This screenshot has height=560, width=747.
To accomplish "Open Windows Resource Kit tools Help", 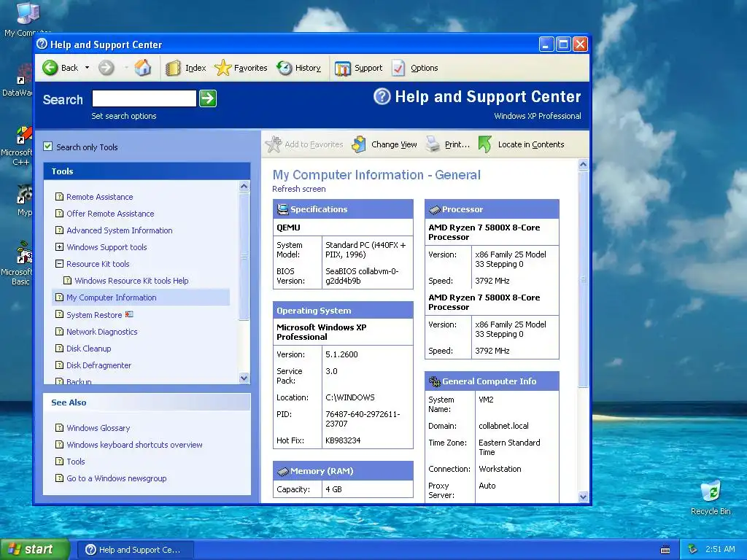I will click(131, 281).
